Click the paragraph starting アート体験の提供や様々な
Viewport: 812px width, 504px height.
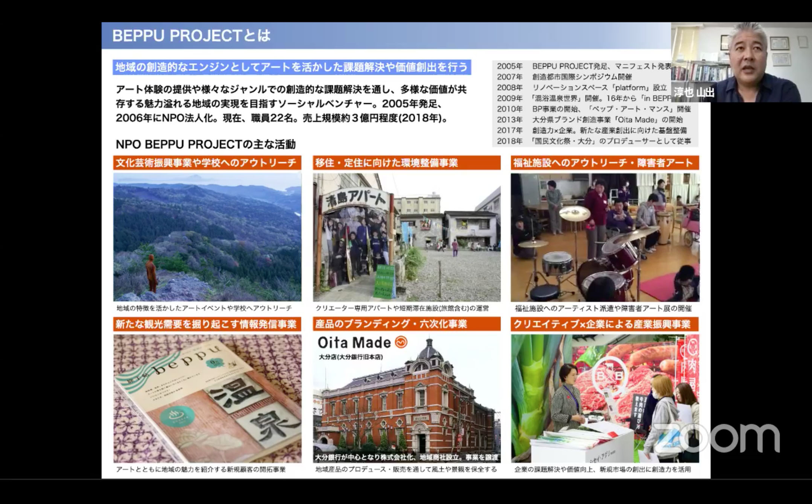coord(291,104)
